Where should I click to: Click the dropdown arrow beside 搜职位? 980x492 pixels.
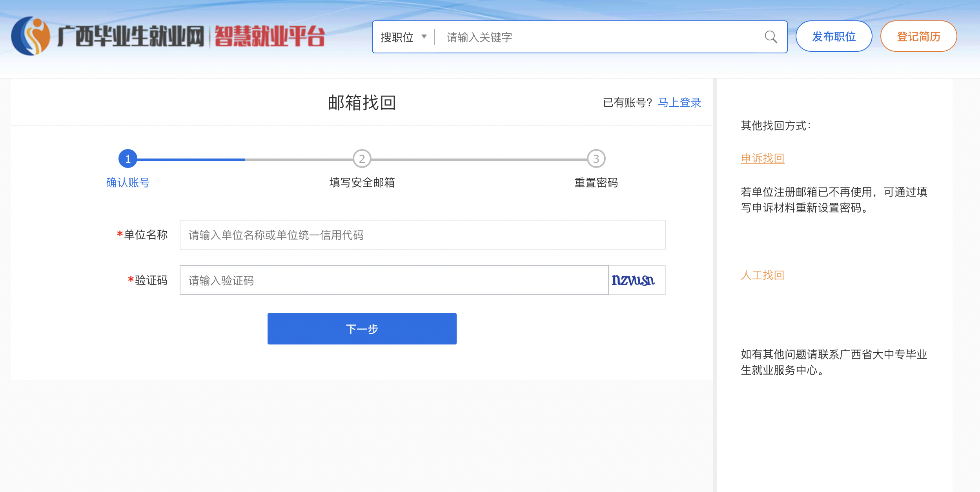pyautogui.click(x=424, y=37)
